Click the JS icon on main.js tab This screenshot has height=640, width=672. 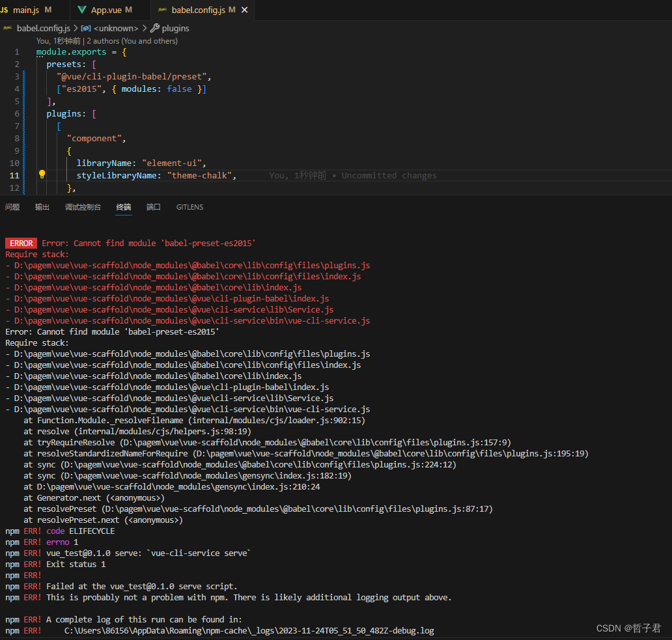pos(5,9)
